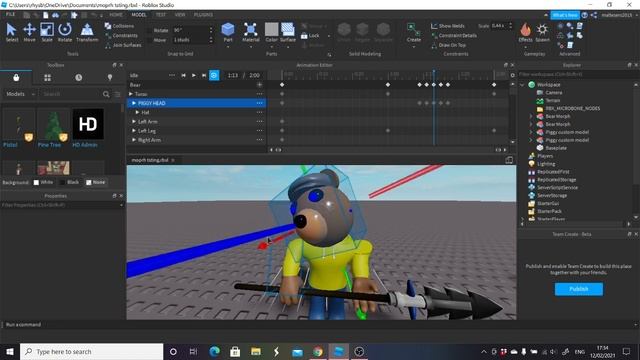The width and height of the screenshot is (640, 360).
Task: Switch to the MODEL ribbon tab
Action: coord(138,15)
